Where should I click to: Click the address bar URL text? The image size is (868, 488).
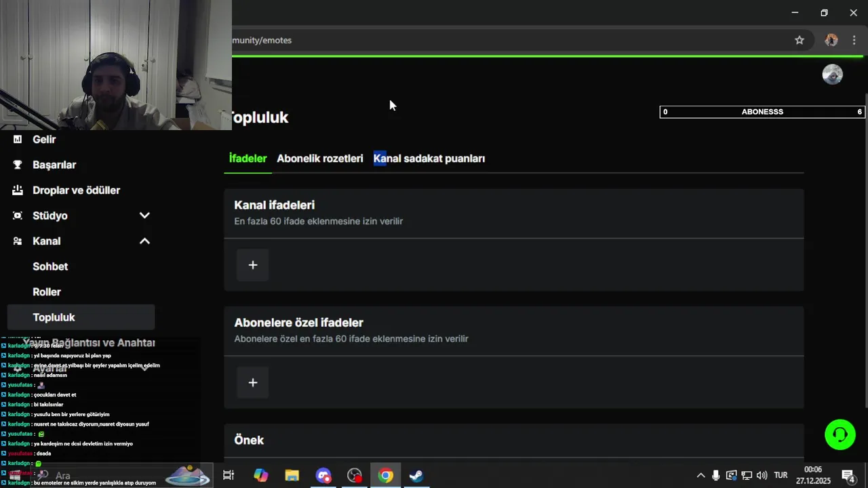pyautogui.click(x=262, y=40)
